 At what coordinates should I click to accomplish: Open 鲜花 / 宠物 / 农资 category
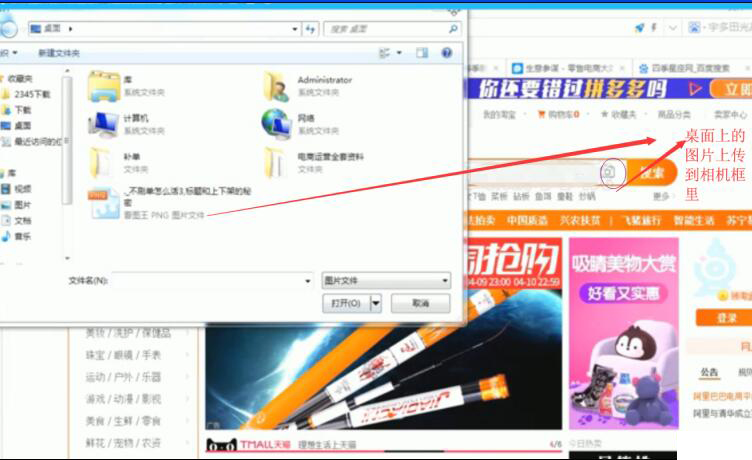[123, 443]
